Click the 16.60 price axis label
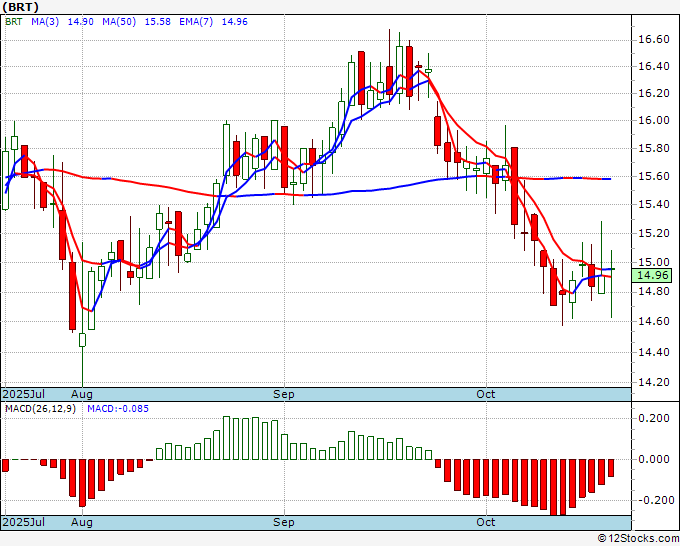Viewport: 680px width, 546px height. pos(654,39)
